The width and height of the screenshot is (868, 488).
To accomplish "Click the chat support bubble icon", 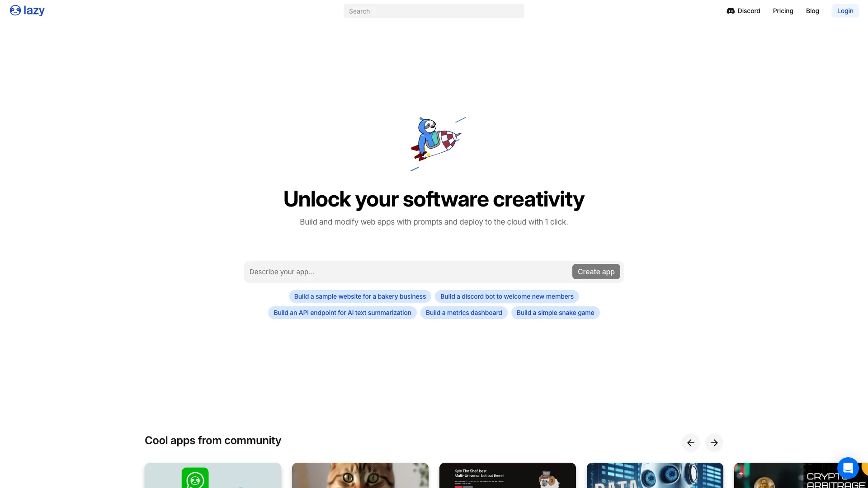I will [x=848, y=468].
